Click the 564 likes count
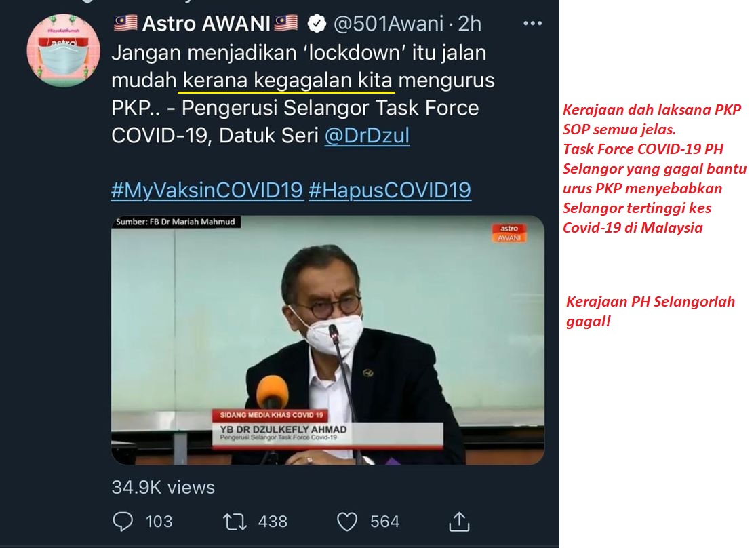Screen dimensions: 756x548 [x=384, y=522]
